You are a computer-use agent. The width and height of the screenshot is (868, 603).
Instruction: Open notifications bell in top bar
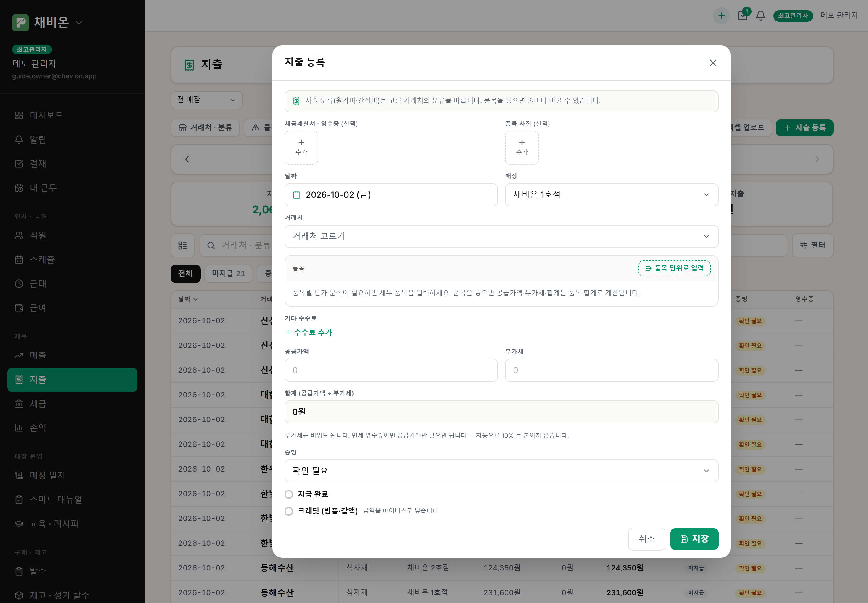click(x=760, y=15)
